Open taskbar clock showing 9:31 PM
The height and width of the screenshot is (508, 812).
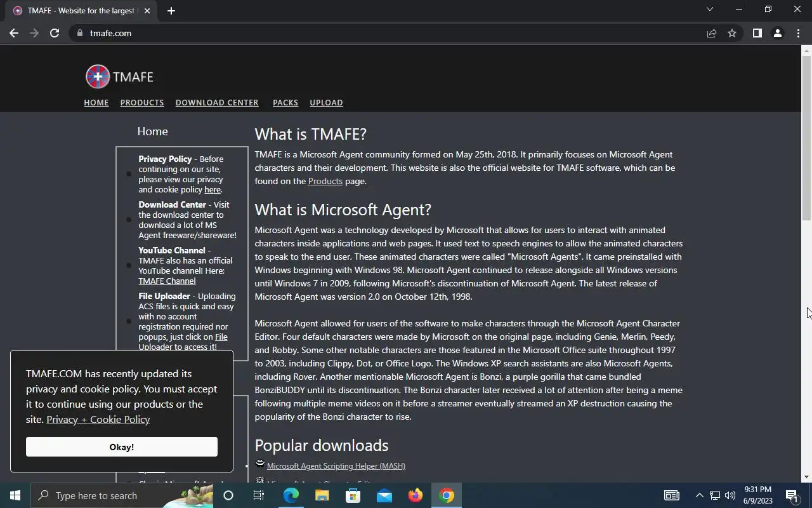(x=757, y=495)
